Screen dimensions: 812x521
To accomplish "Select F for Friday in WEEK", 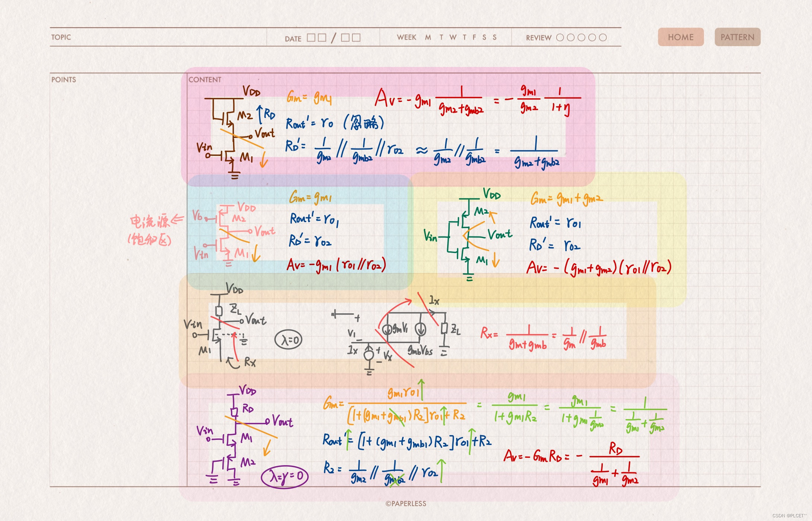I will [x=474, y=37].
